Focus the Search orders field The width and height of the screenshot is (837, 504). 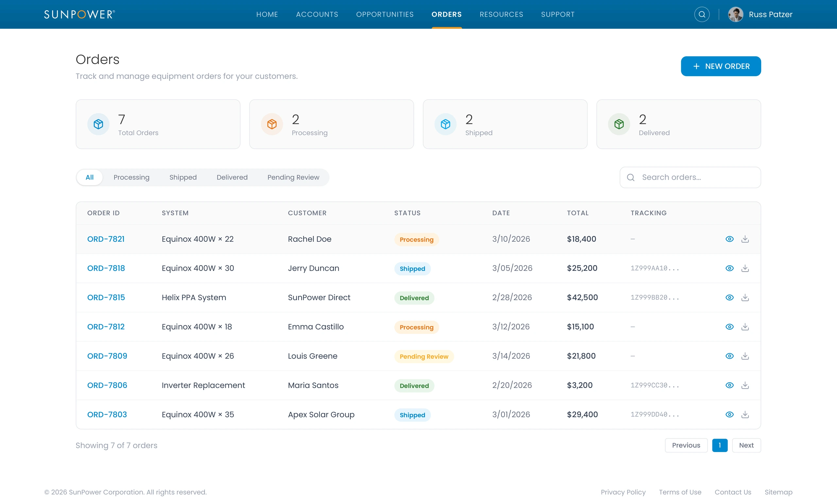(x=690, y=177)
